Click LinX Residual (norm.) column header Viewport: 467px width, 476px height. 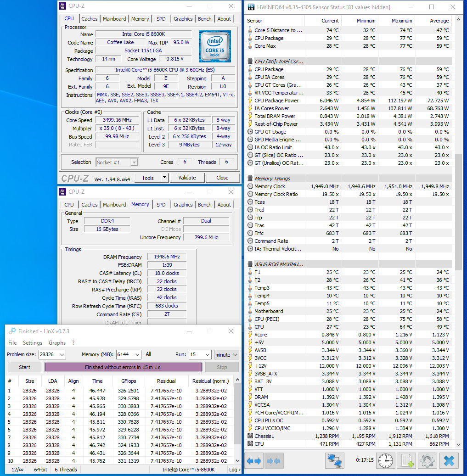point(210,381)
